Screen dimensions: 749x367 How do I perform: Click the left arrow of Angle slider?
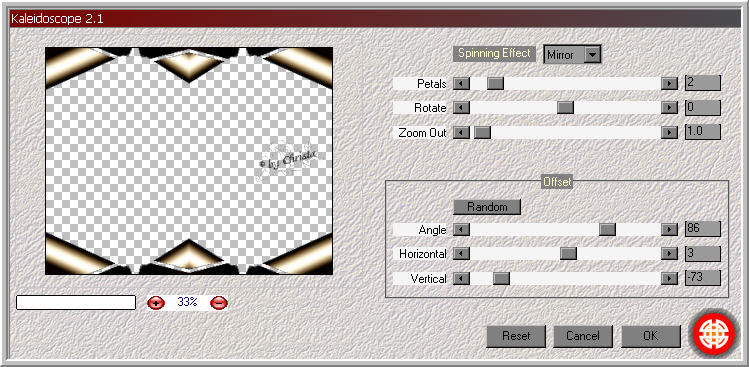[461, 230]
